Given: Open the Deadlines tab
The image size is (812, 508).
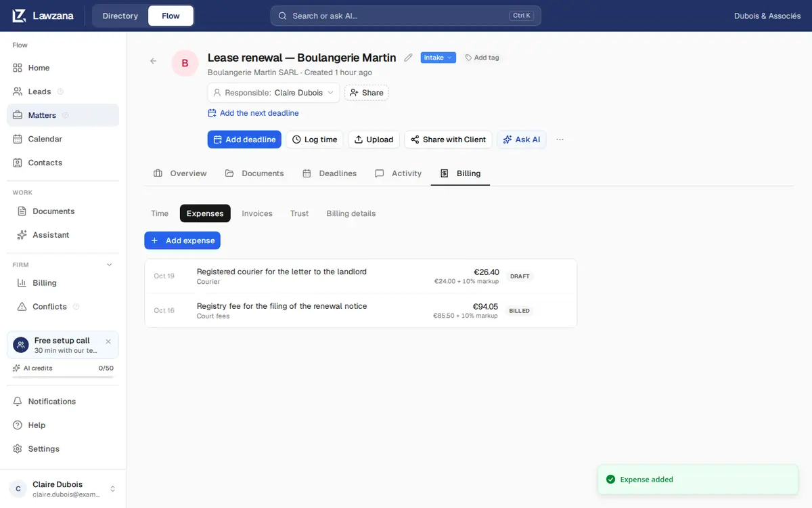Looking at the screenshot, I should (330, 173).
